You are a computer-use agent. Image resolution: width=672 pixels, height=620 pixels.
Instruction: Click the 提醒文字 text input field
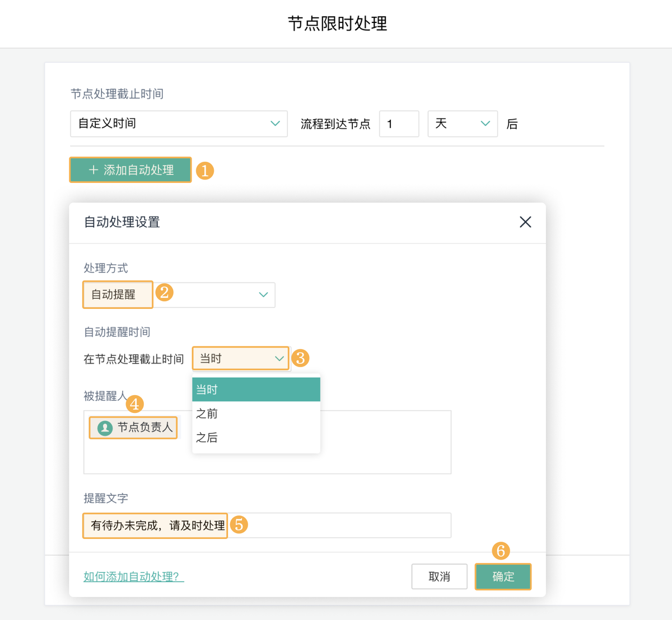336,525
